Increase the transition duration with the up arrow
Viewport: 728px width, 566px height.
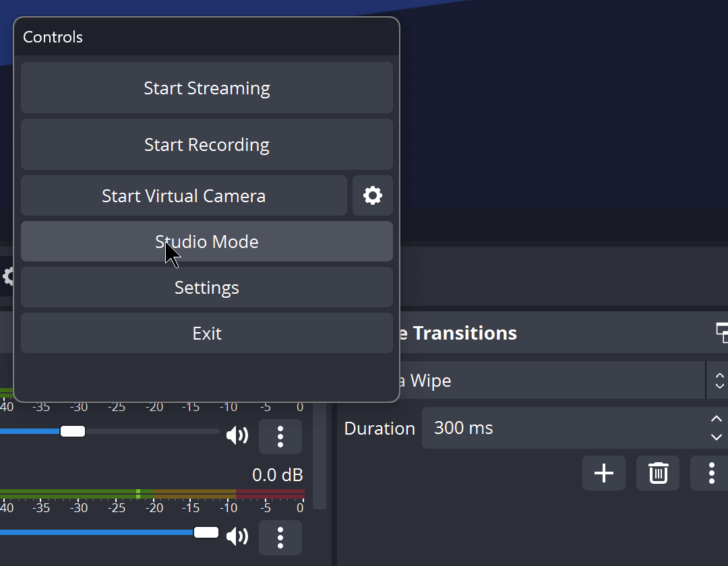[x=716, y=419]
